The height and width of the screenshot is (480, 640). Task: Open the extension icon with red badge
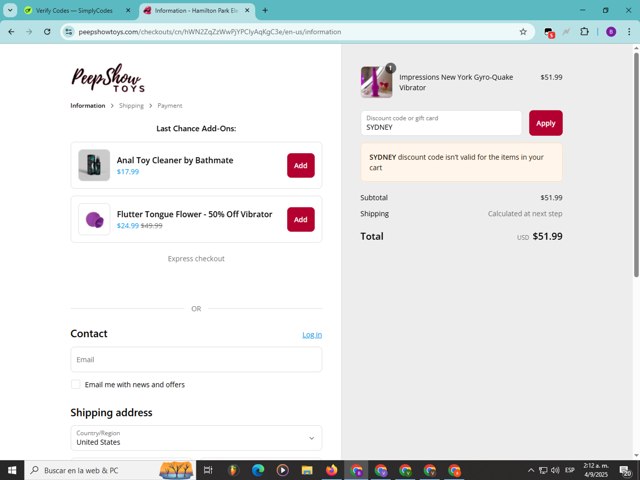549,32
